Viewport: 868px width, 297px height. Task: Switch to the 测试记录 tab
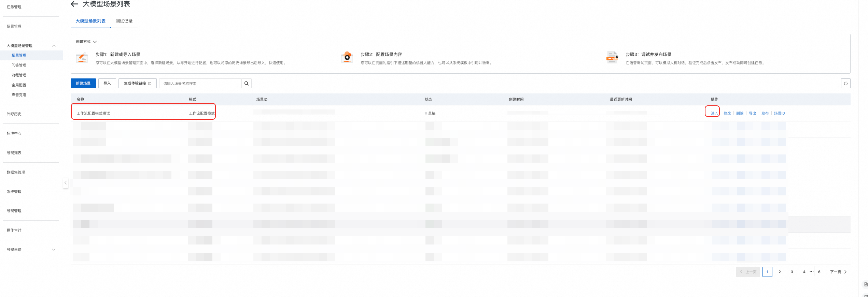[x=124, y=21]
